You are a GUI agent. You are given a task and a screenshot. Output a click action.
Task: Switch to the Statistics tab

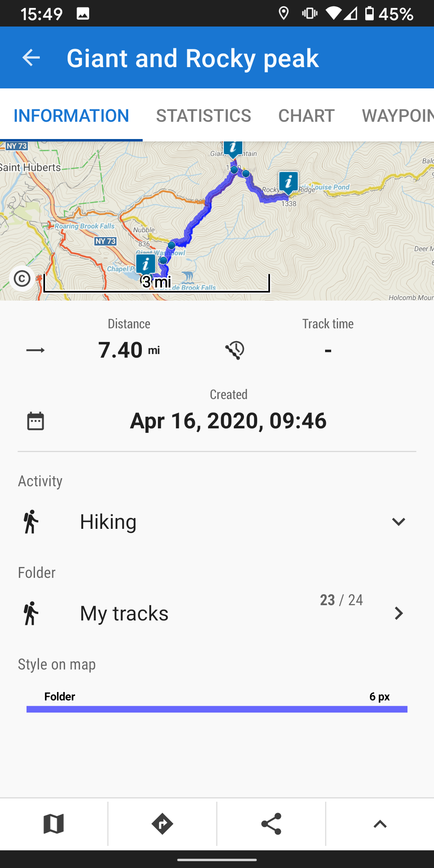[203, 116]
